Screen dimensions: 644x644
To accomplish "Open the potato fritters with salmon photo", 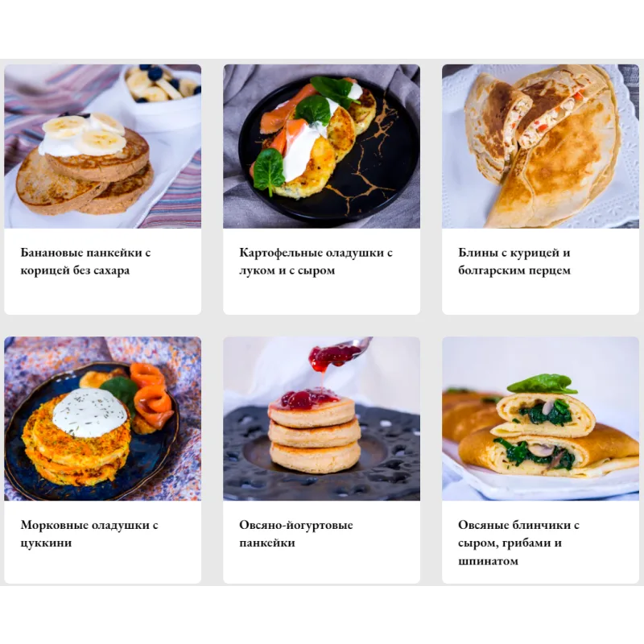I will click(321, 147).
